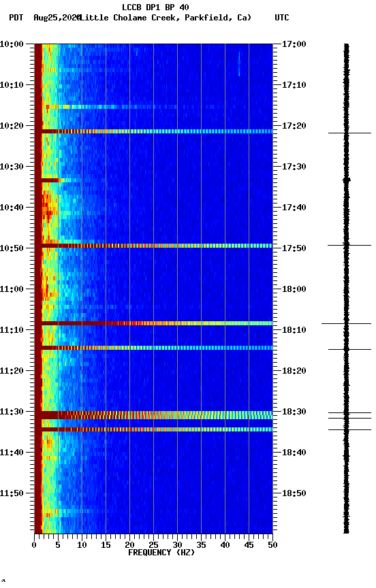Viewport: 376px width, 588px height.
Task: Click the '10:10' PDT time label
Action: point(12,85)
